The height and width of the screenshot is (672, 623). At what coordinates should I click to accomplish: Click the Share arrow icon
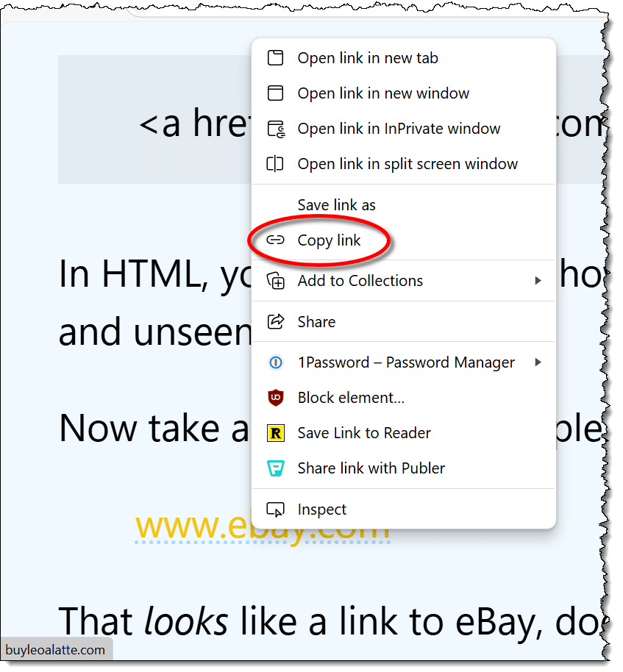(276, 321)
